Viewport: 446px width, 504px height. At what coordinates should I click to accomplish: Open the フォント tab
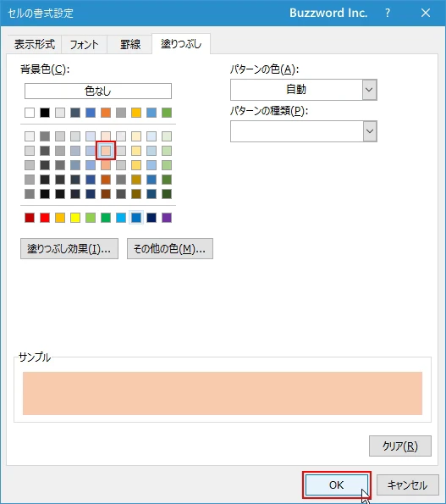tap(84, 44)
